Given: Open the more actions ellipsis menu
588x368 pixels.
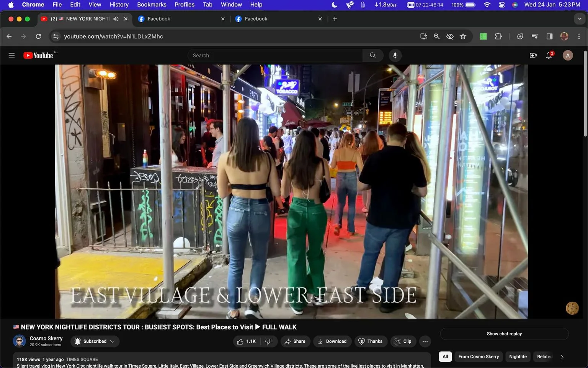Looking at the screenshot, I should tap(425, 341).
